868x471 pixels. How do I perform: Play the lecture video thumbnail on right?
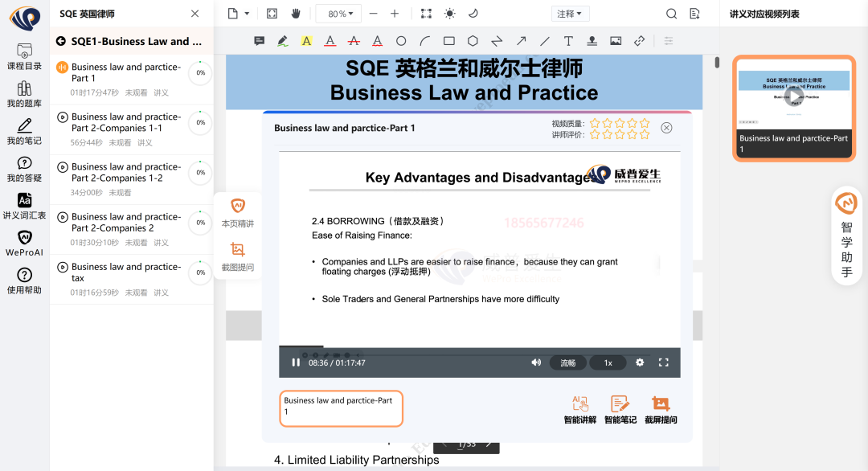(x=794, y=97)
